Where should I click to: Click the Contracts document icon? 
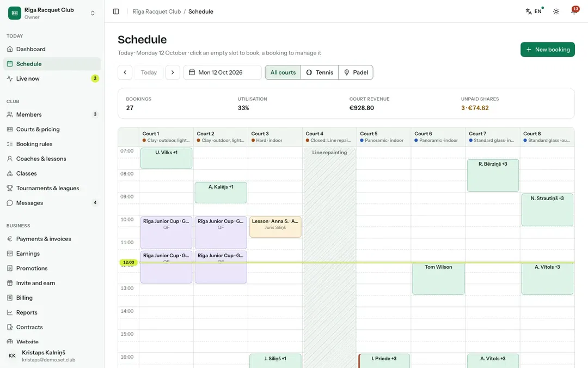(x=10, y=327)
